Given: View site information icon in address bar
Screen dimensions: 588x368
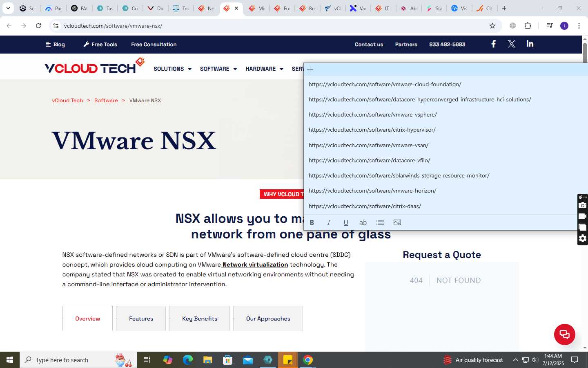Looking at the screenshot, I should tap(56, 26).
